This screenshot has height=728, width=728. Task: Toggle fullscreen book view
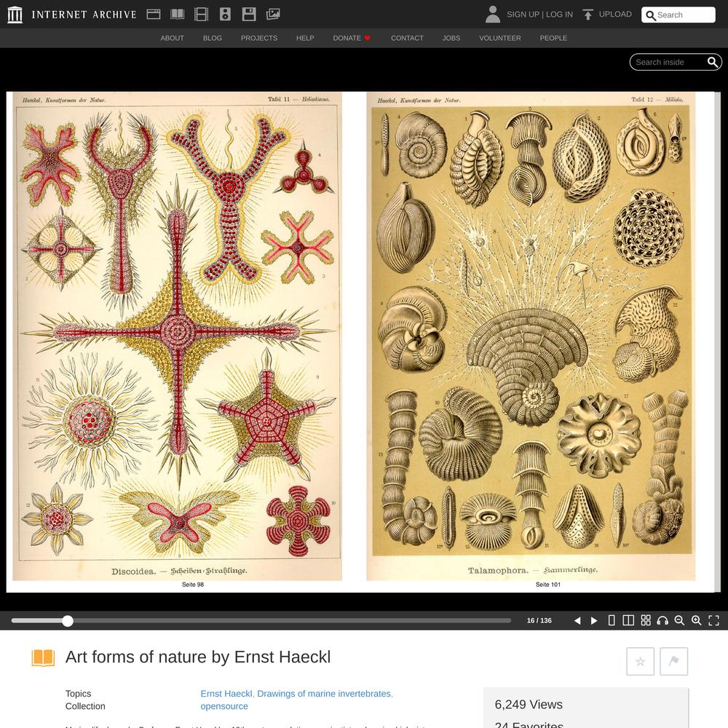click(x=713, y=621)
